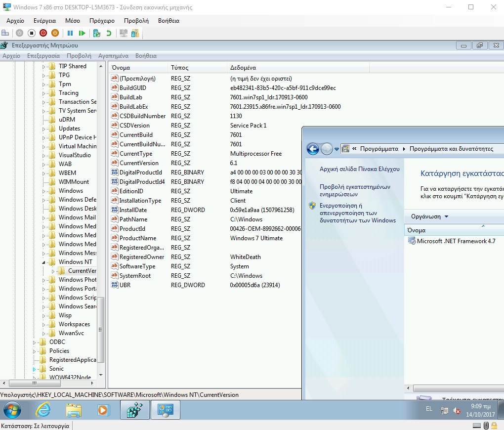Image resolution: width=504 pixels, height=430 pixels.
Task: Click the green Reset arrow in VM toolbar
Action: pyautogui.click(x=82, y=33)
